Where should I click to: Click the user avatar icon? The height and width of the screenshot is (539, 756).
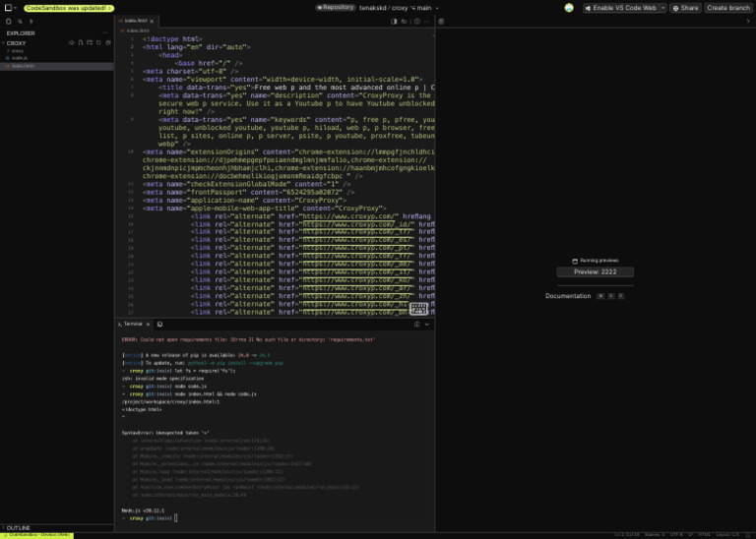569,7
